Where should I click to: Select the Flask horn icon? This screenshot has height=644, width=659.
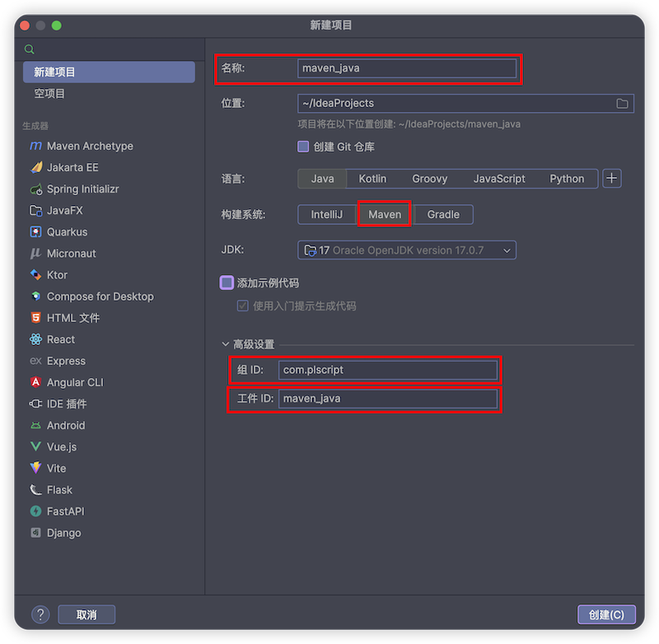(x=35, y=490)
